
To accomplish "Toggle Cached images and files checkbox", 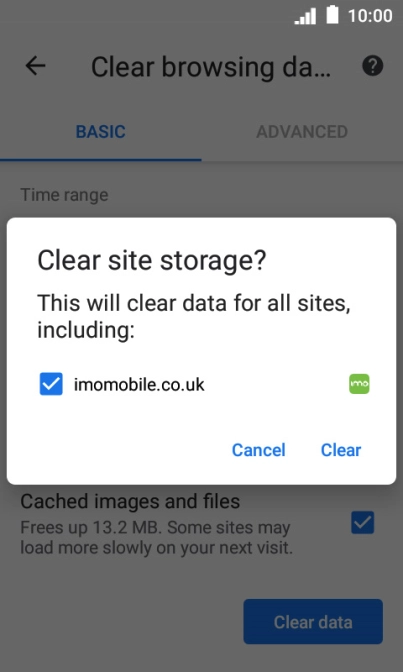I will click(x=363, y=523).
